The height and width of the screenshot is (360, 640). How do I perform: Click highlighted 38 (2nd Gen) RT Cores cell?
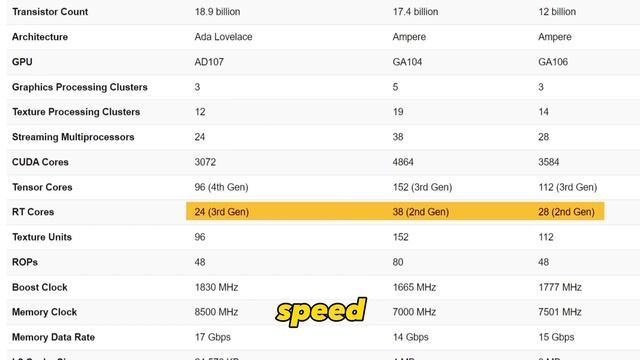pyautogui.click(x=420, y=212)
